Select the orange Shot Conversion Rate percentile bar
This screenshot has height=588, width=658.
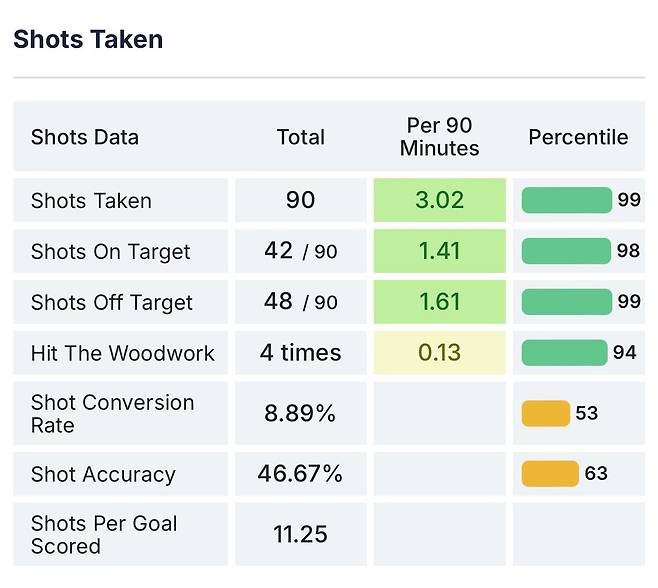pyautogui.click(x=545, y=413)
